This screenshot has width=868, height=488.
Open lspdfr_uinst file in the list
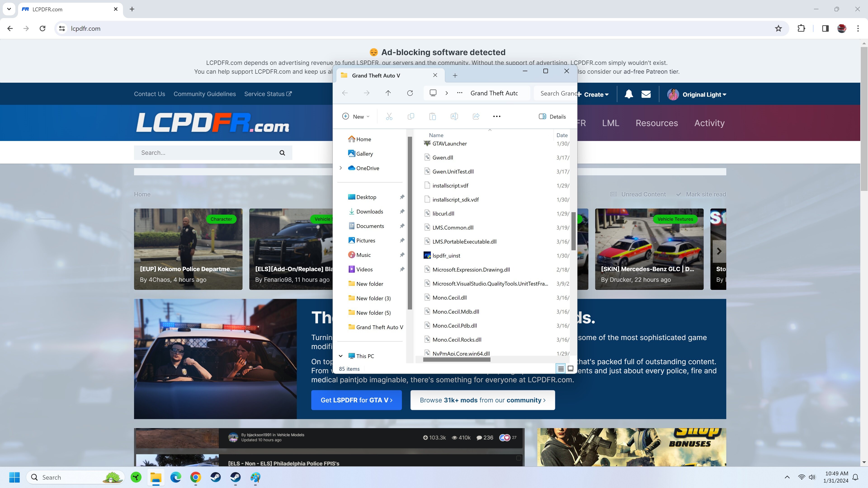click(446, 256)
